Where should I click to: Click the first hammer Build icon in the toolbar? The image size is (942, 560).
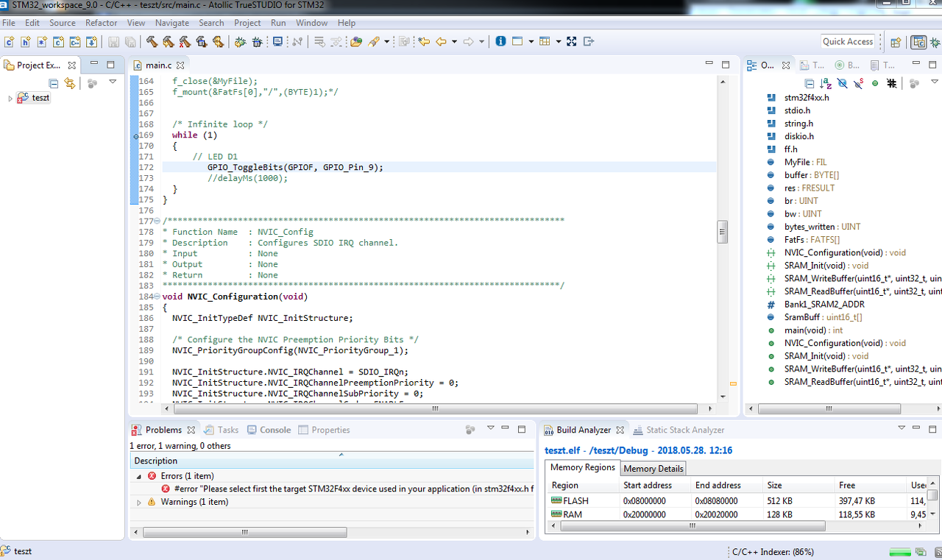(x=152, y=42)
